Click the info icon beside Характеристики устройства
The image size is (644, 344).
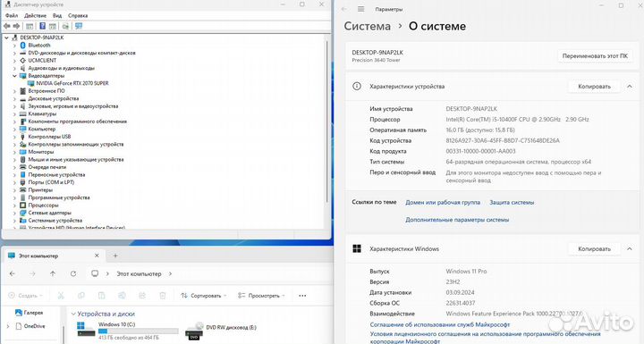click(x=357, y=86)
